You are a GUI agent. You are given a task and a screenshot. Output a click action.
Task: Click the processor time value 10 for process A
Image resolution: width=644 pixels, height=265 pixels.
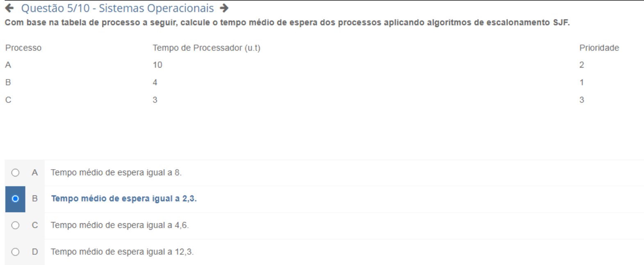tap(157, 65)
